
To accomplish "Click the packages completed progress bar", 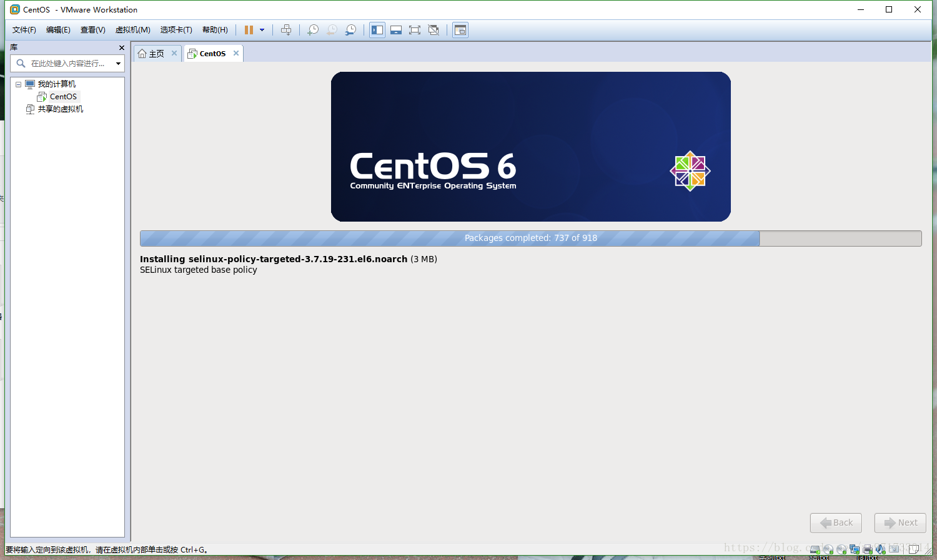I will [x=531, y=238].
